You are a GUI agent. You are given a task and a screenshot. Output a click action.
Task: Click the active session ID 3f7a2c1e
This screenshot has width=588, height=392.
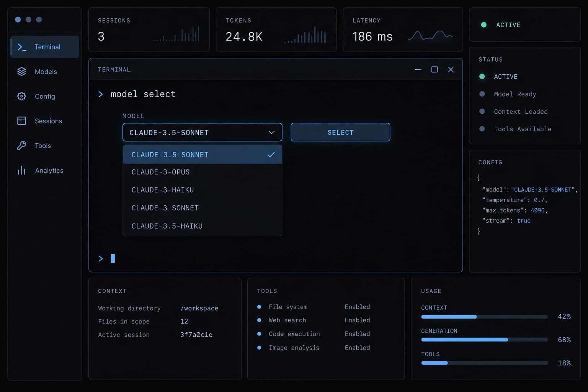(196, 335)
